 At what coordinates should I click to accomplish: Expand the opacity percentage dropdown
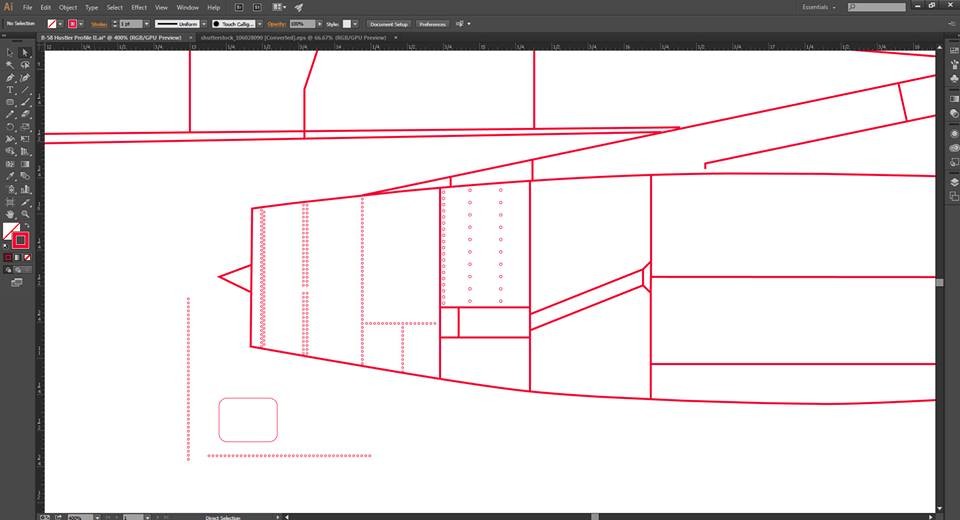coord(319,24)
